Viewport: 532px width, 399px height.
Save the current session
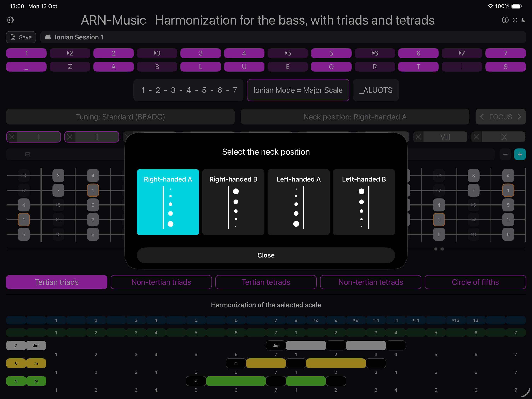pyautogui.click(x=21, y=37)
